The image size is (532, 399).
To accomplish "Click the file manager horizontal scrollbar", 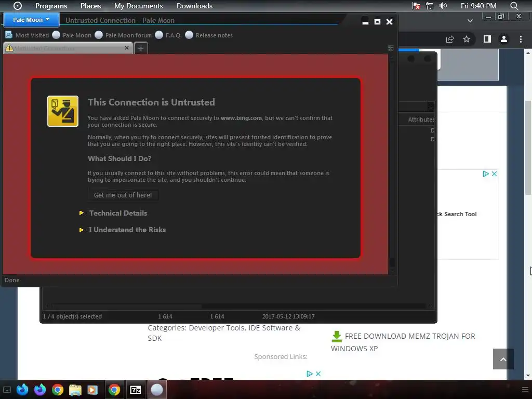I will point(237,306).
